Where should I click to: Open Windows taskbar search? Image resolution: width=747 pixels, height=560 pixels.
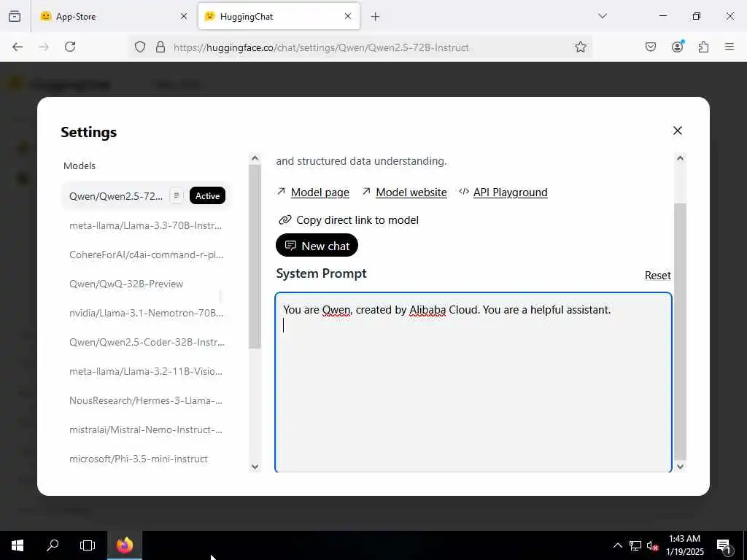pyautogui.click(x=53, y=545)
